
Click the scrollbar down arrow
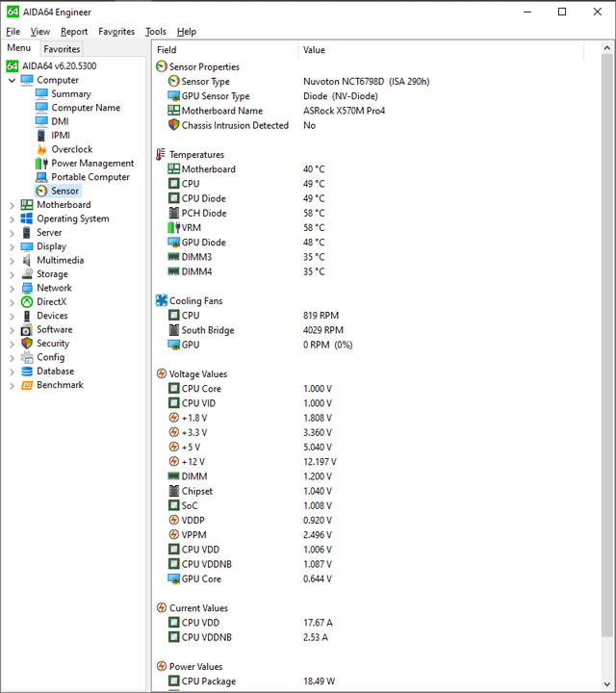pos(606,685)
